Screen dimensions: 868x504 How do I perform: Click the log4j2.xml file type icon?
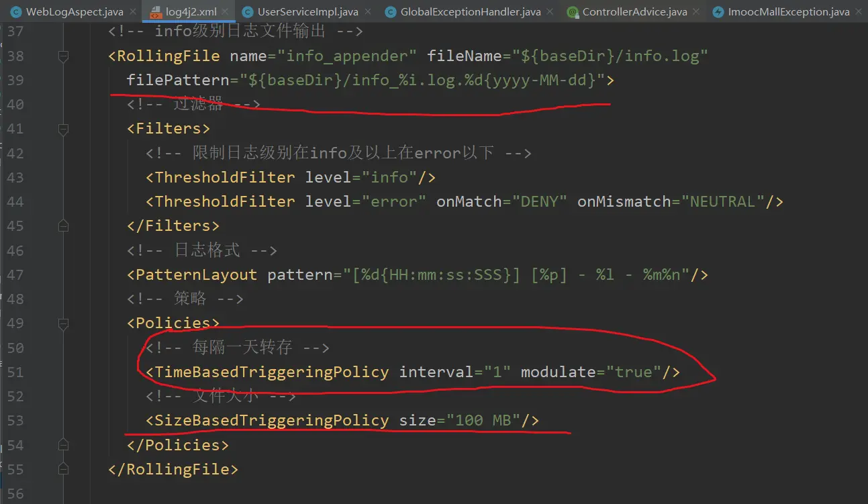(155, 12)
